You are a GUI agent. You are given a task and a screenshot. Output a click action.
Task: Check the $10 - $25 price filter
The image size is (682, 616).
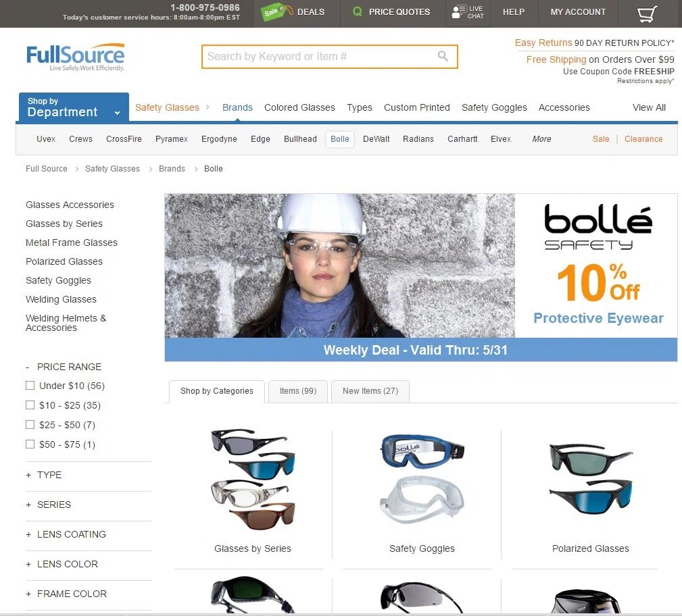click(30, 405)
